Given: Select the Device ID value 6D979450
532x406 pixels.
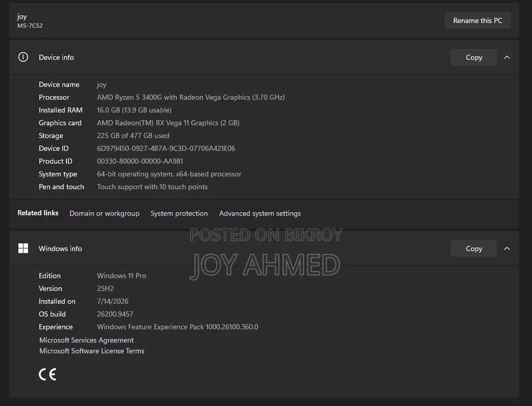Looking at the screenshot, I should coord(166,148).
